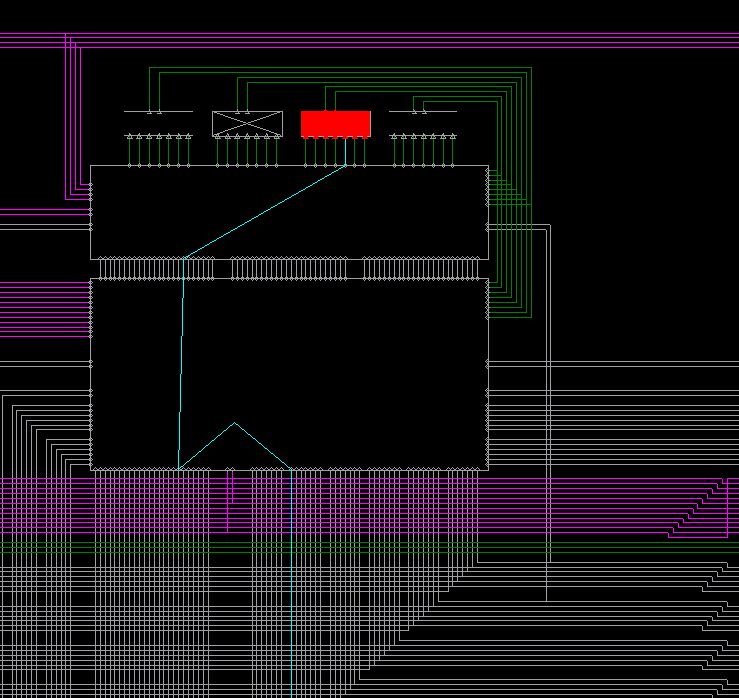
Task: Click the magenta vertical stub below lower block
Action: [x=233, y=487]
